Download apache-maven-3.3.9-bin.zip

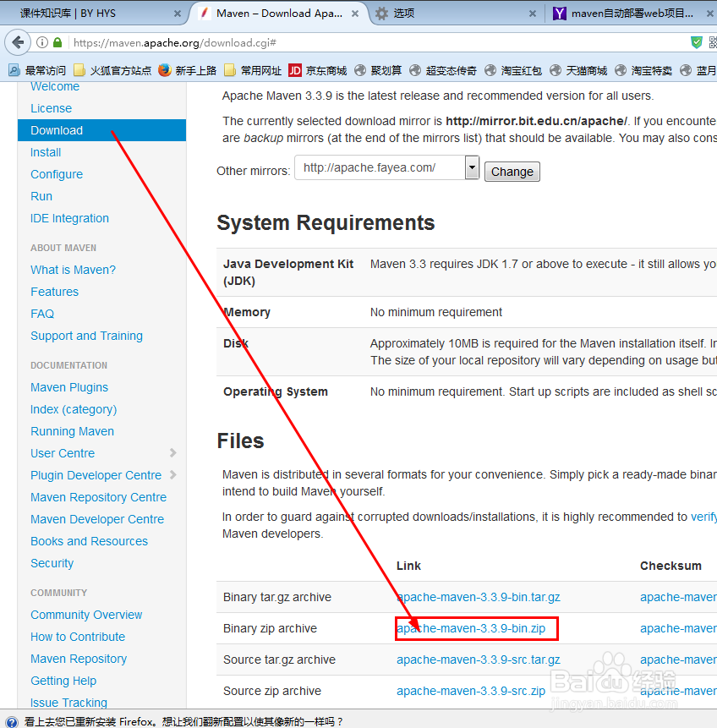click(471, 628)
